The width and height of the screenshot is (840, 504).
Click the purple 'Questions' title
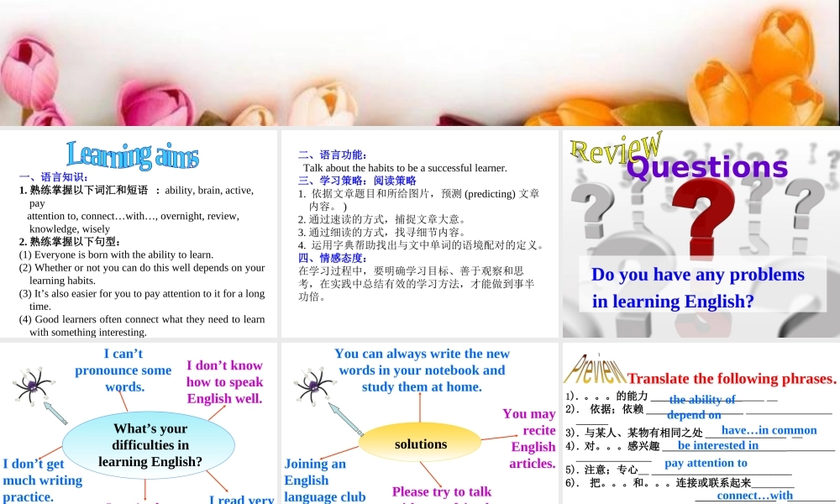point(707,166)
